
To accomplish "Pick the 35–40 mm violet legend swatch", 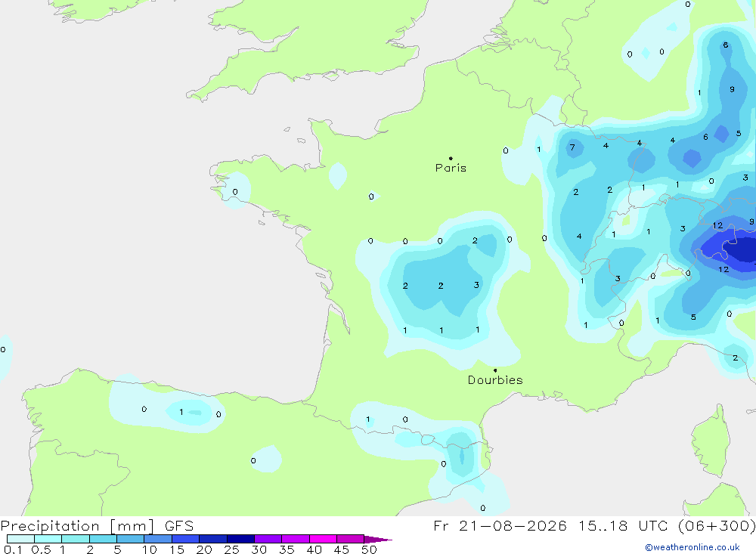I will [x=295, y=539].
